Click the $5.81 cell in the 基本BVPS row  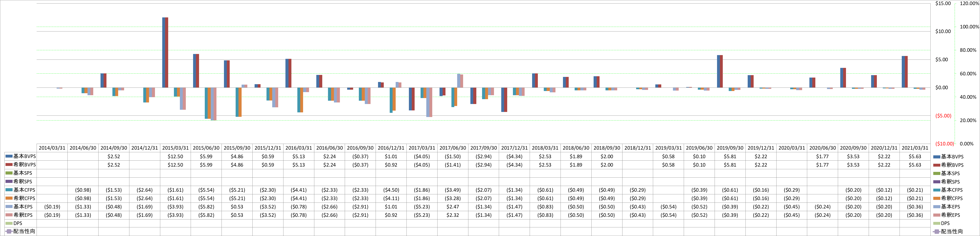[x=730, y=157]
